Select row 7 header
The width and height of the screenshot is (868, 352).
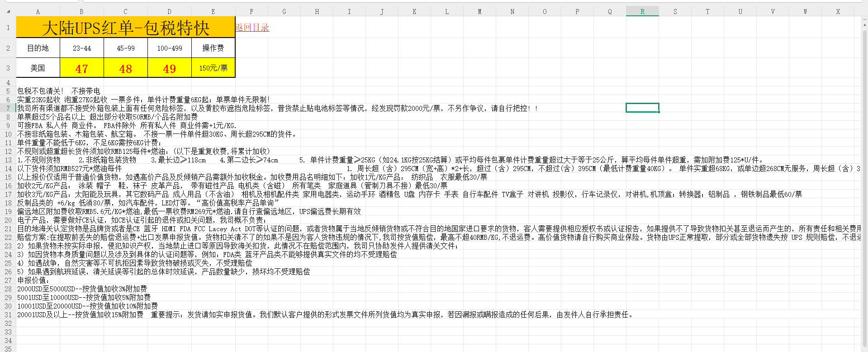[8, 108]
